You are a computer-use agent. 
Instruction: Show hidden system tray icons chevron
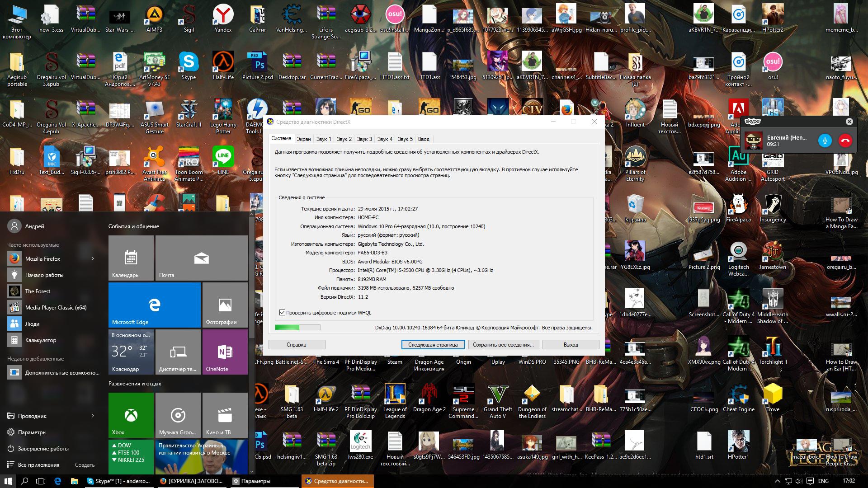(x=777, y=481)
